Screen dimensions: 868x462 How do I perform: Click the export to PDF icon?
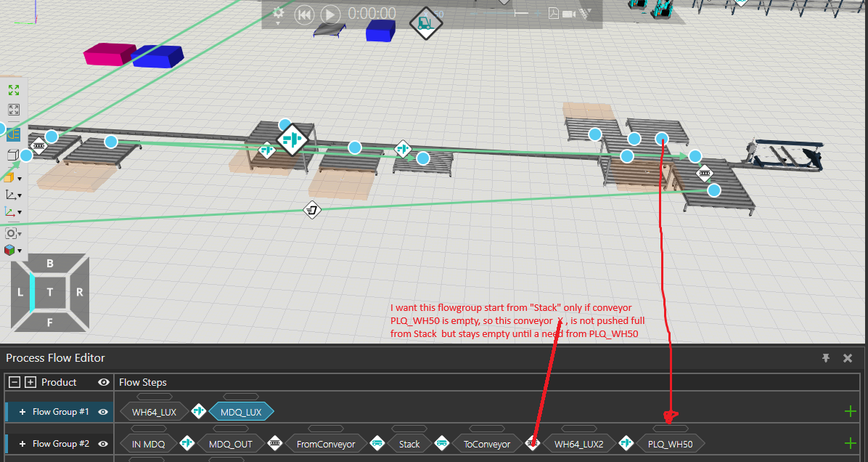(x=554, y=13)
